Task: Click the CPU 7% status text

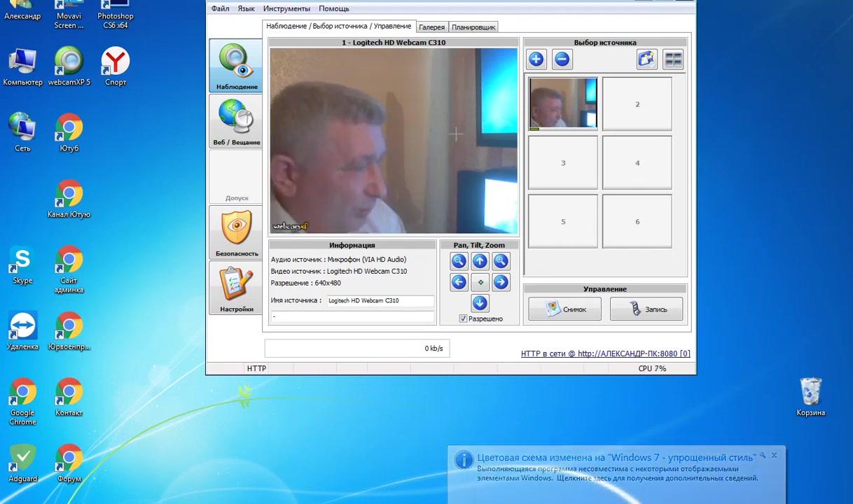Action: point(652,368)
